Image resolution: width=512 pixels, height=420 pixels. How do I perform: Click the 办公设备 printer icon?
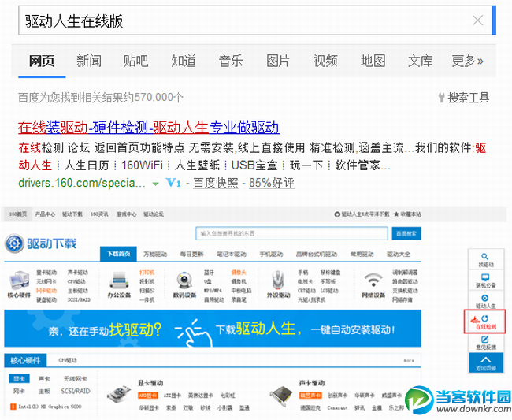click(x=119, y=281)
